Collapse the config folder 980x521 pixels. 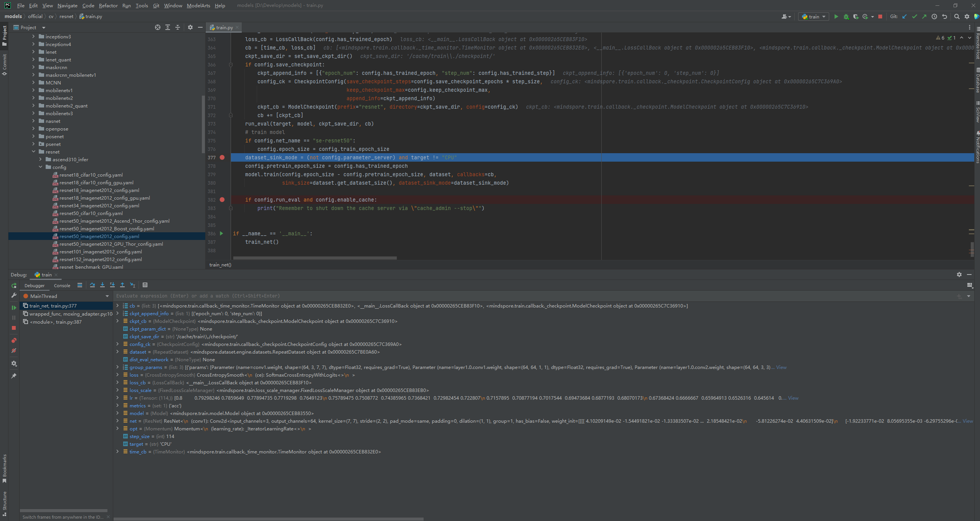(41, 167)
